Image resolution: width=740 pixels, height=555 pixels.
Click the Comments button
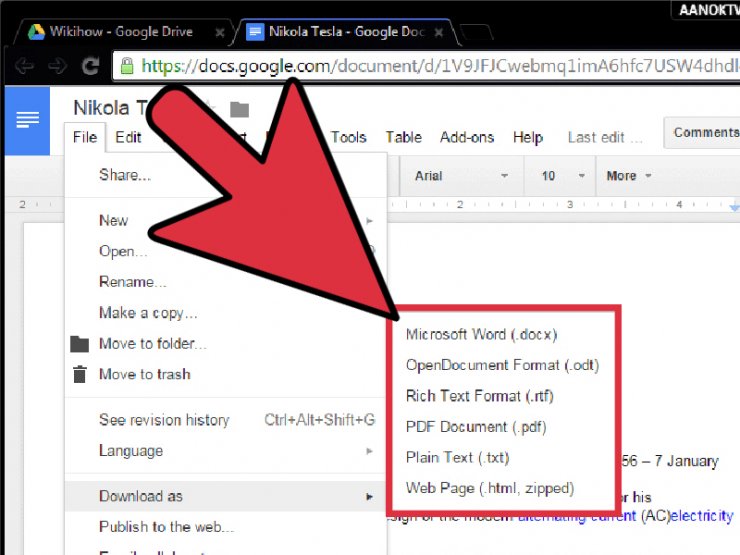tap(705, 132)
